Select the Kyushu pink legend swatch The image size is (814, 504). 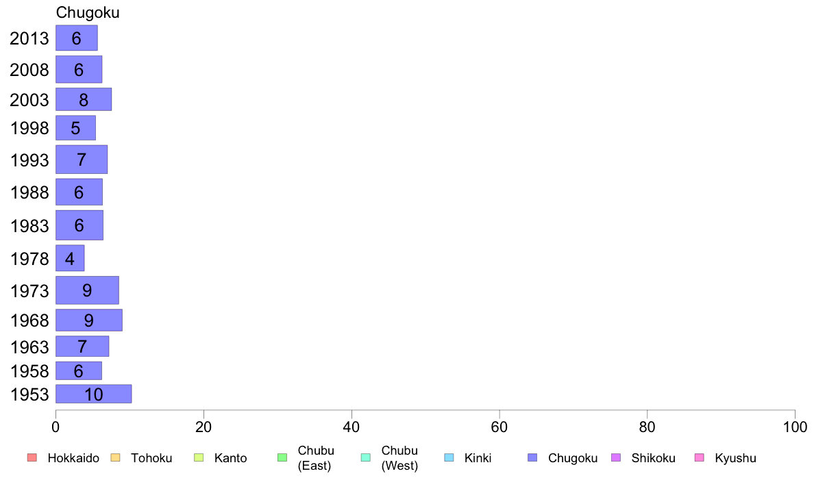click(700, 457)
